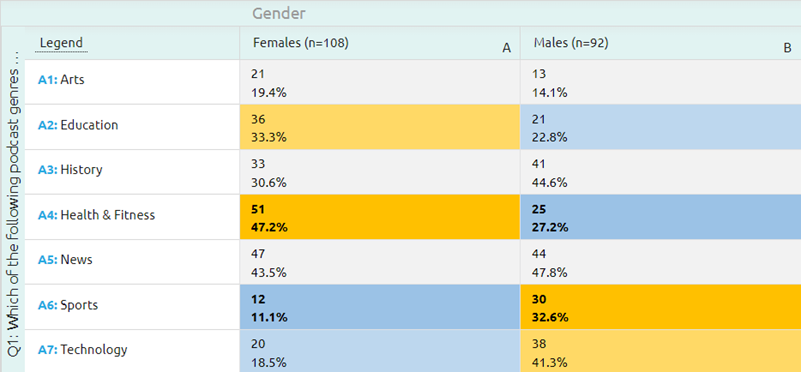Screen dimensions: 801x372
Task: Select the A7: Technology row label
Action: pos(82,350)
